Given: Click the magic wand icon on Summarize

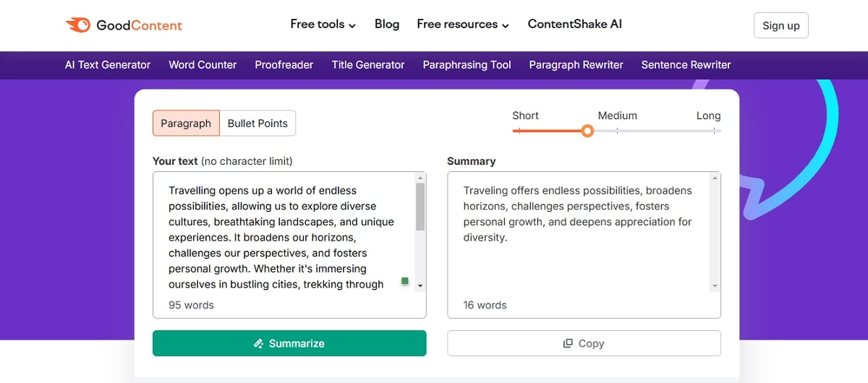Looking at the screenshot, I should 259,344.
